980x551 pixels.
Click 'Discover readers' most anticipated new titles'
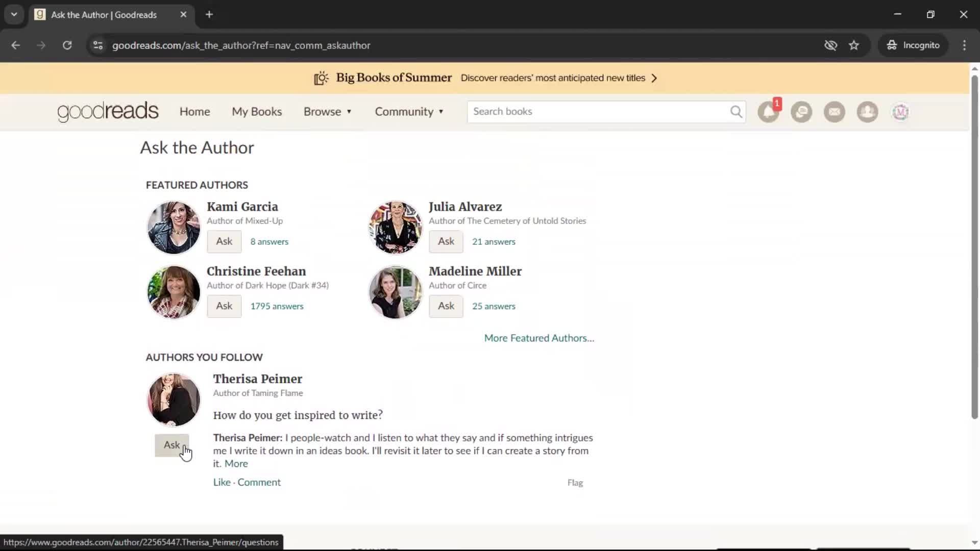tap(553, 78)
